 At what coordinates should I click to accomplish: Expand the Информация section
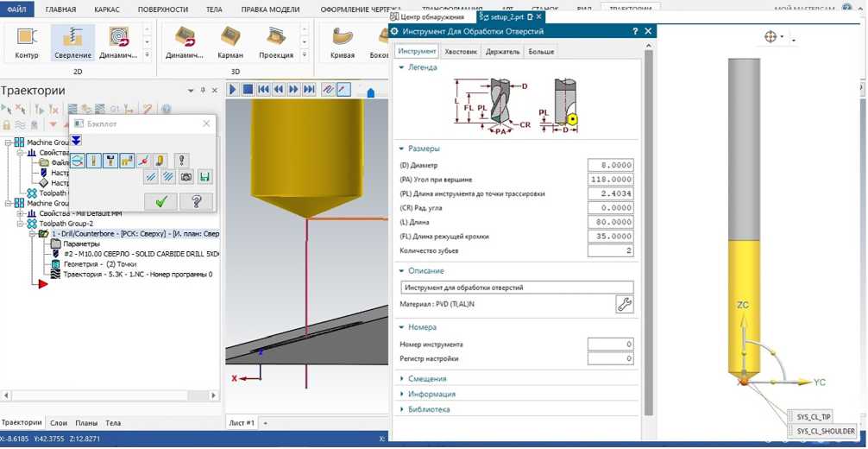coord(431,395)
